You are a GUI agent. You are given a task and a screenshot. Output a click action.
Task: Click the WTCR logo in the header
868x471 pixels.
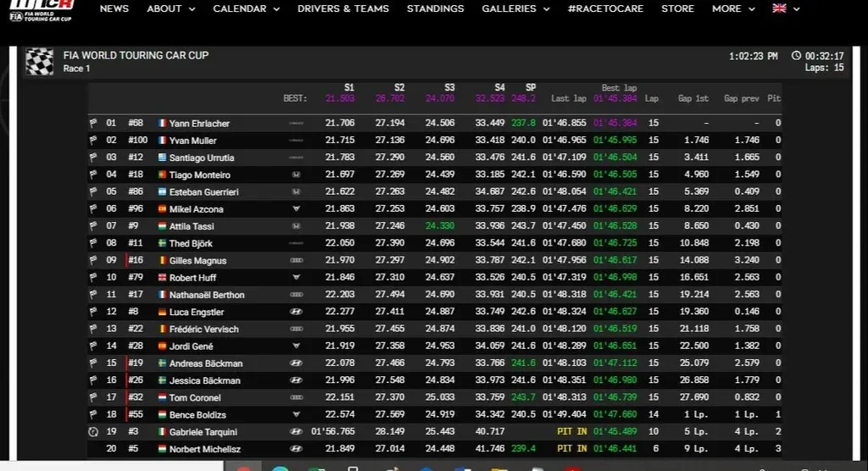click(41, 9)
